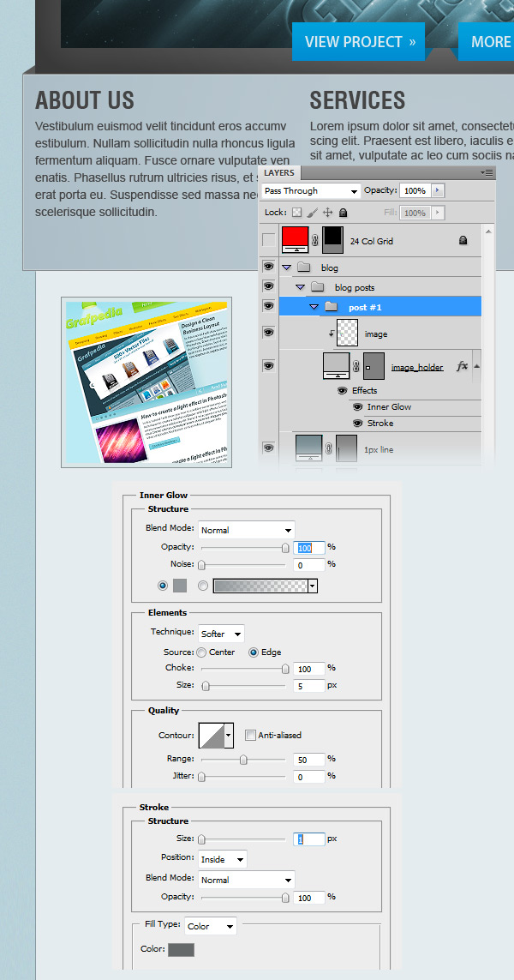Screen dimensions: 514x980
Task: Hide the image layer
Action: (268, 333)
